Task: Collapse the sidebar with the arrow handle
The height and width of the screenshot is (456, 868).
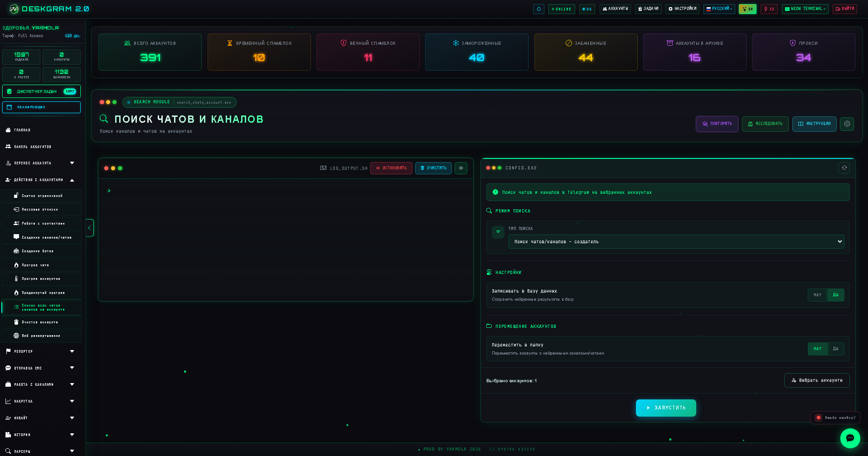Action: pos(89,228)
